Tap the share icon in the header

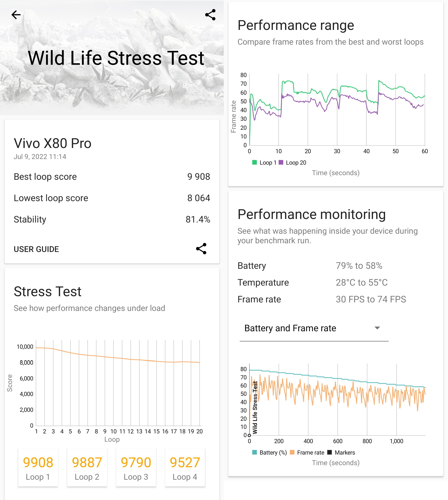tap(211, 15)
